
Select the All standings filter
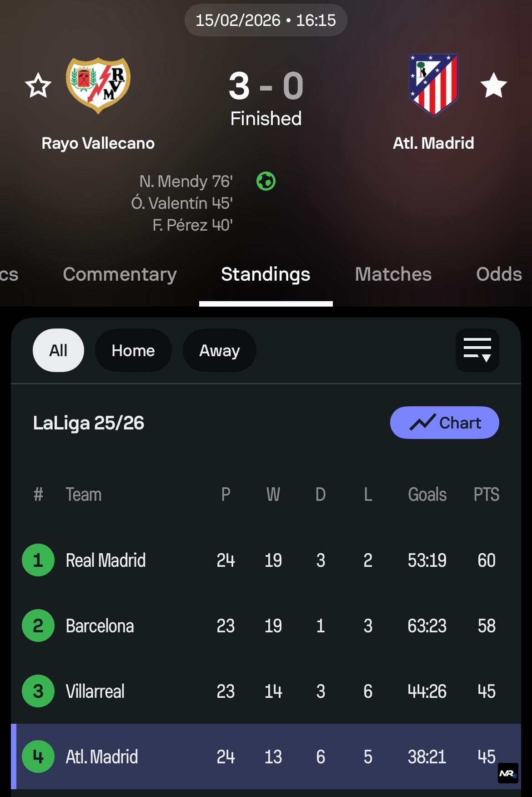coord(58,350)
